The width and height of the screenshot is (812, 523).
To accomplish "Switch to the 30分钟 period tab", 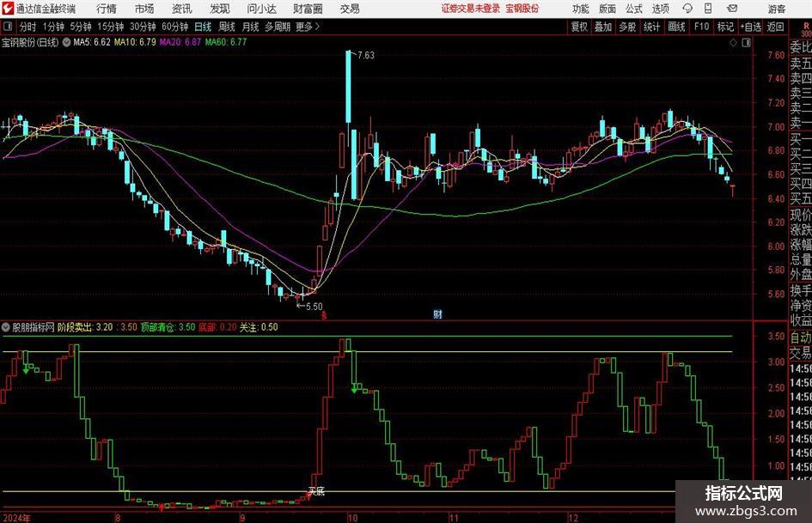I will 143,27.
